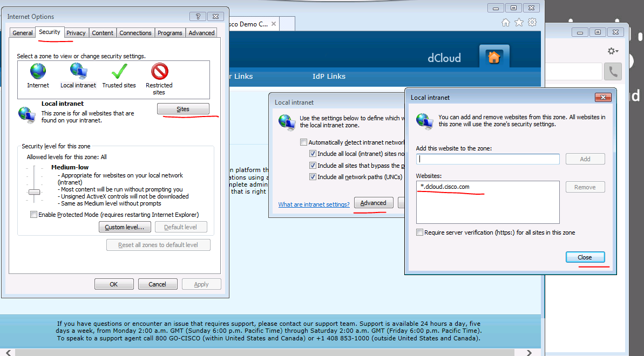Open Custom level settings
644x356 pixels.
point(125,227)
